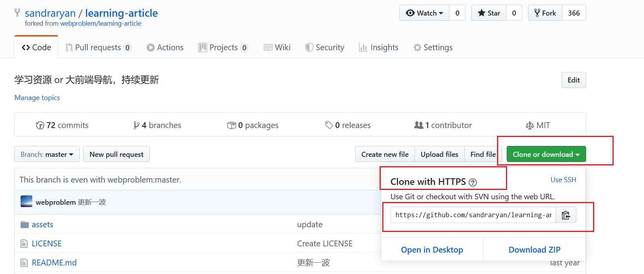Click the README.md file icon
Screen dimensions: 644x274
coord(24,263)
